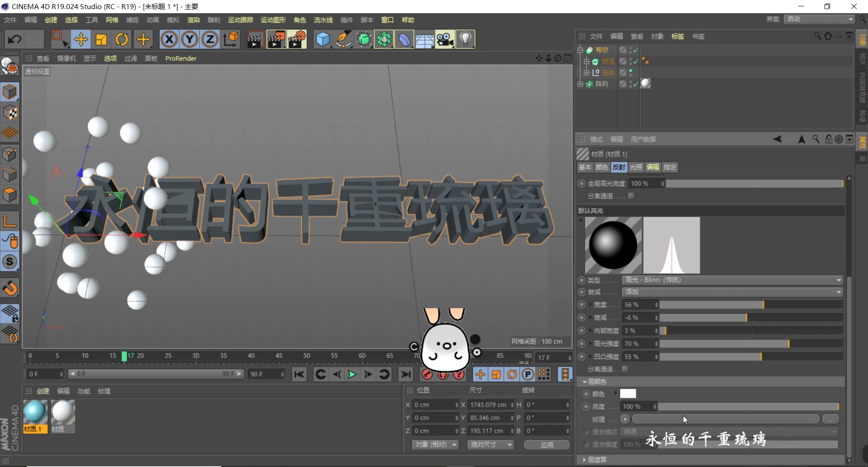Expand the 布尔 object hierarchy
Screen dimensions: 868x467
[x=581, y=50]
